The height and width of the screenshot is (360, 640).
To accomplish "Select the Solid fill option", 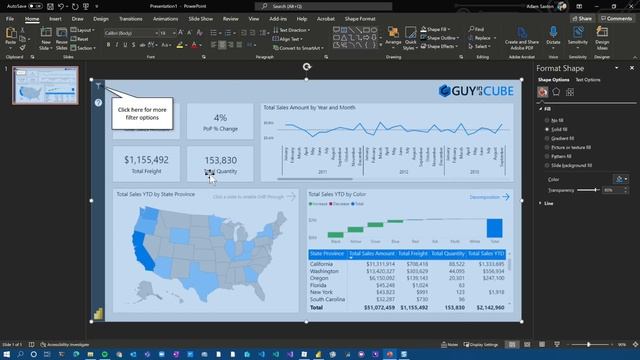I will click(x=556, y=129).
